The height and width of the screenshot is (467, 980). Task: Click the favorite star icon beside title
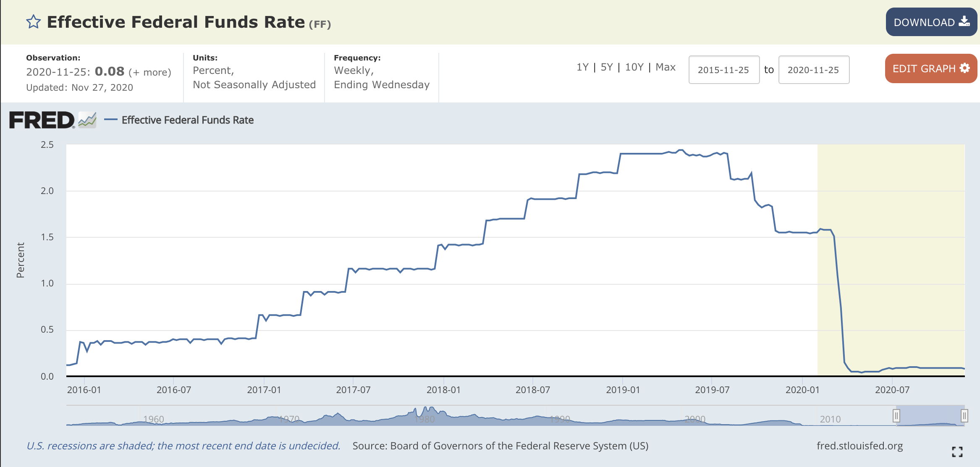point(33,22)
